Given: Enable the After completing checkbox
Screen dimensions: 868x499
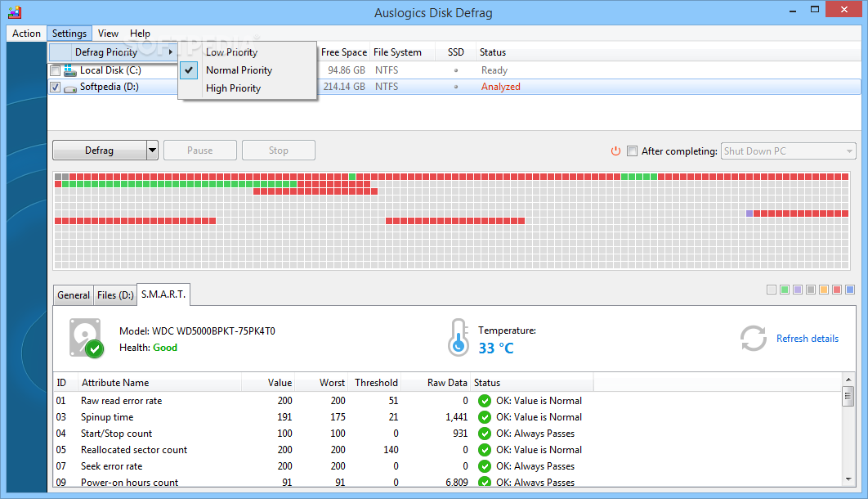Looking at the screenshot, I should (x=632, y=151).
